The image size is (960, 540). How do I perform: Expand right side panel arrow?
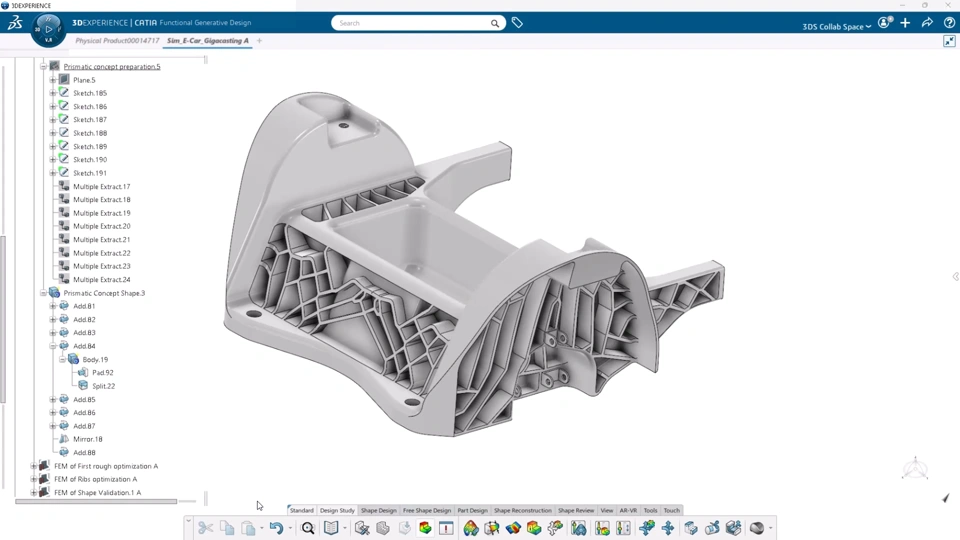point(955,277)
